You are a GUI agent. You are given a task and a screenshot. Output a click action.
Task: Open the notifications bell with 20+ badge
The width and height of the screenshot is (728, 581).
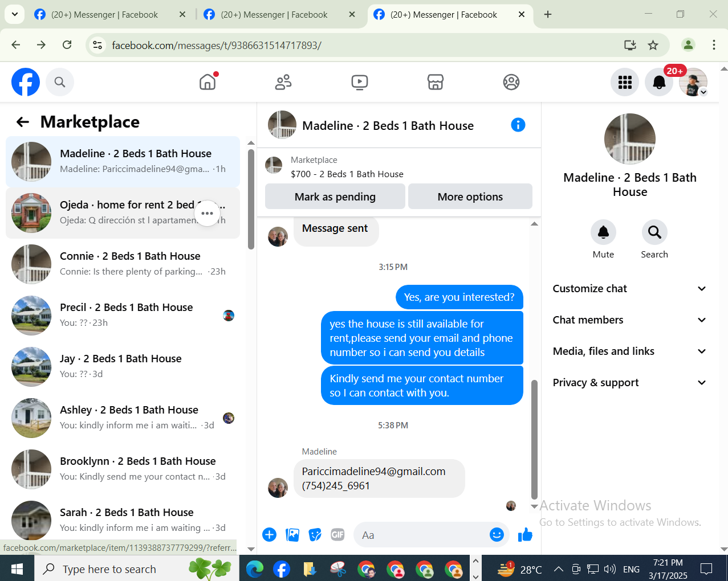tap(659, 82)
